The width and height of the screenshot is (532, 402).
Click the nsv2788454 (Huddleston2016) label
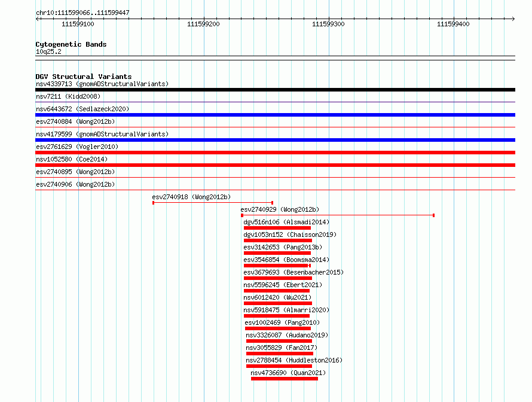point(294,360)
